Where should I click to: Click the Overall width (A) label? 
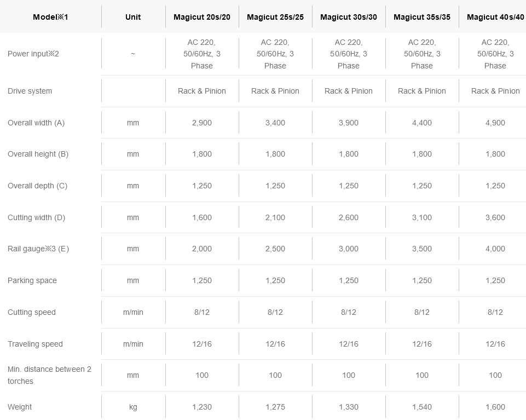coord(36,123)
